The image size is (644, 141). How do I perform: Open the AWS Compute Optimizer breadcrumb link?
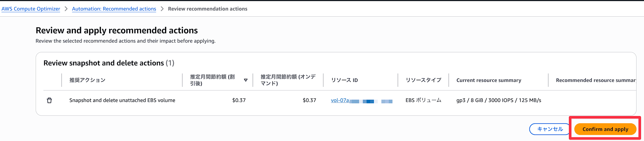click(x=31, y=9)
